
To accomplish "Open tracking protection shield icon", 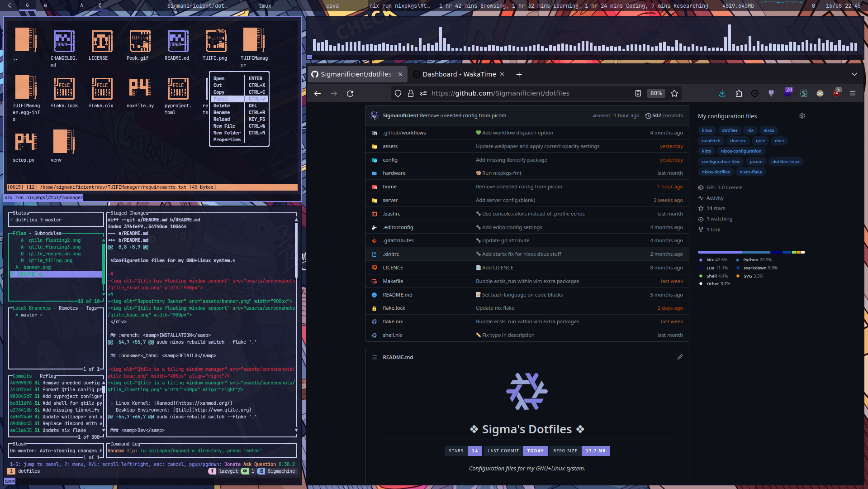I will 398,93.
